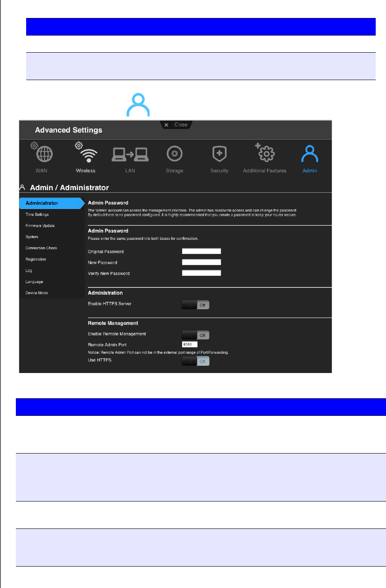This screenshot has width=386, height=588.
Task: Open the Storage disc icon
Action: click(175, 154)
